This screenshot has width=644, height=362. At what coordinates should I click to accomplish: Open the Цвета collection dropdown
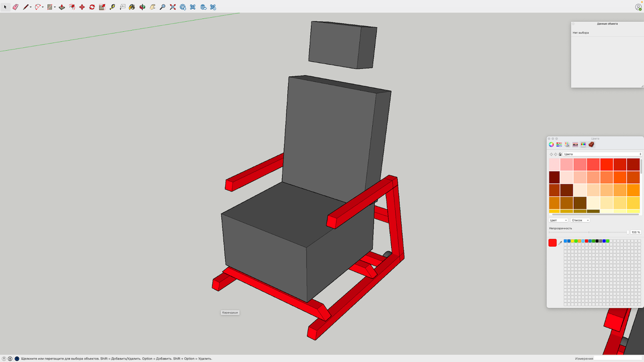tap(603, 154)
